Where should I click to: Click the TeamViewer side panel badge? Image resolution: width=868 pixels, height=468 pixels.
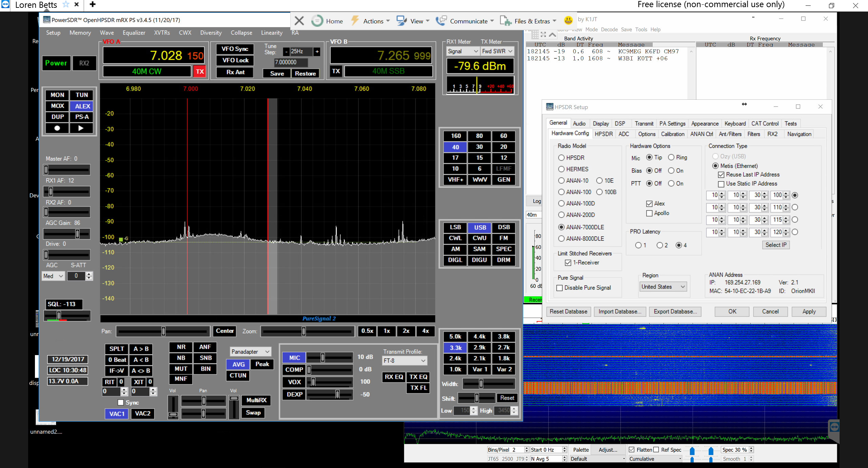click(x=834, y=427)
